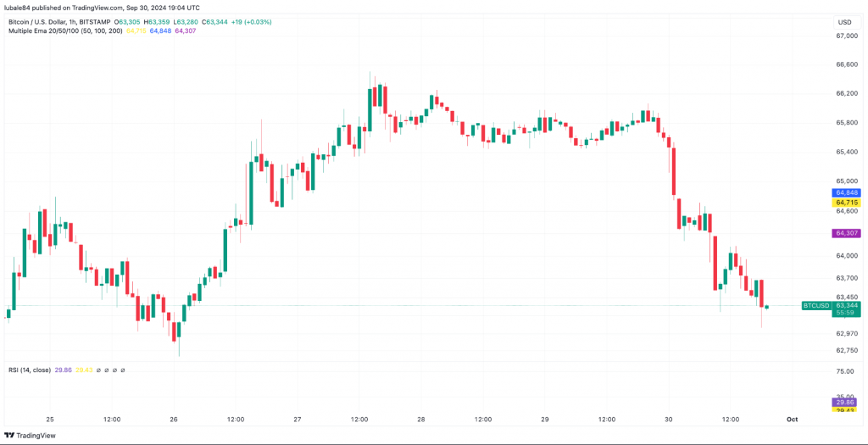Click the yellow 64,715 value in EMA legend
Screen dimensions: 868x445
coord(136,31)
